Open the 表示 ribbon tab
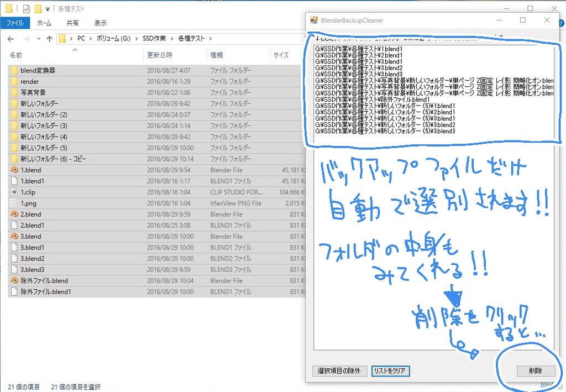The width and height of the screenshot is (566, 392). [x=101, y=23]
